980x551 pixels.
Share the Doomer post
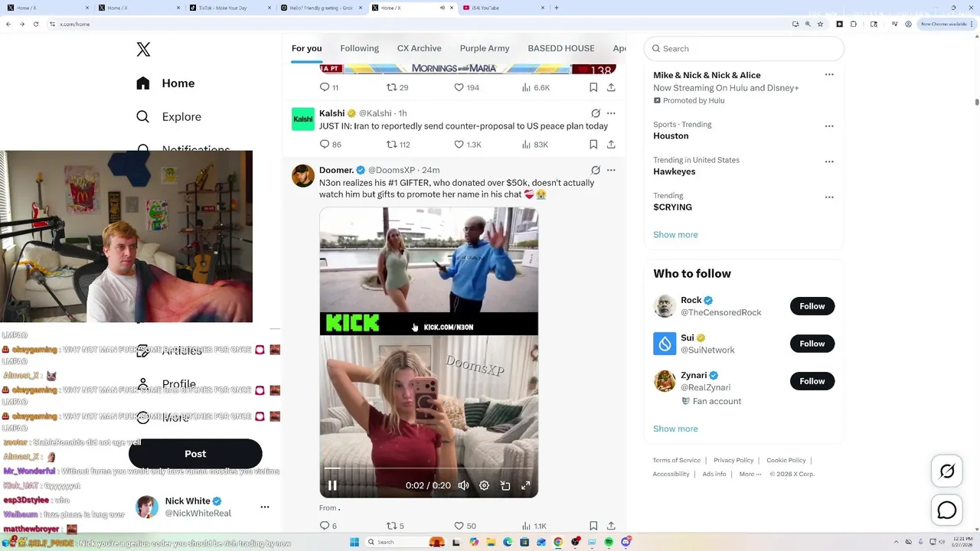click(611, 526)
